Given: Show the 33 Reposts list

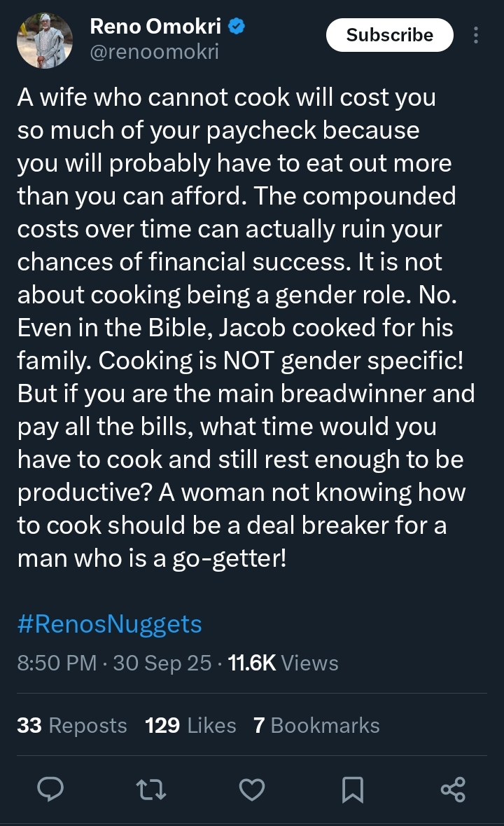Looking at the screenshot, I should click(x=72, y=725).
